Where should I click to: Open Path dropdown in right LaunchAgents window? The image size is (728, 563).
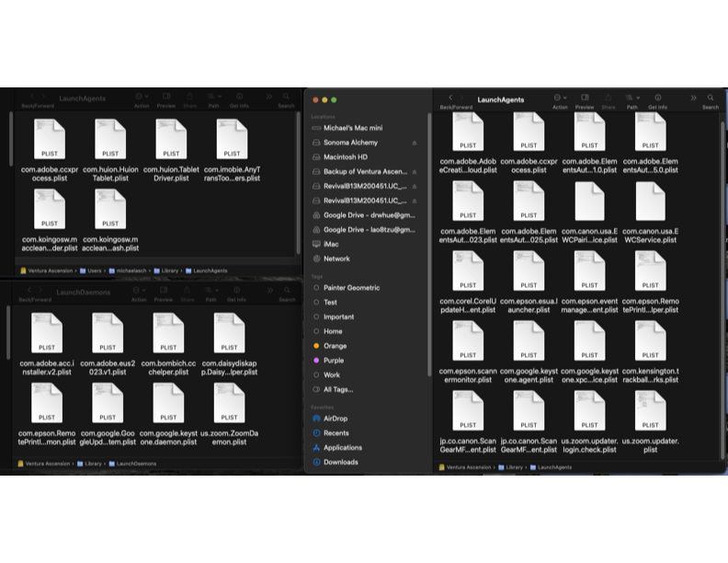coord(631,98)
